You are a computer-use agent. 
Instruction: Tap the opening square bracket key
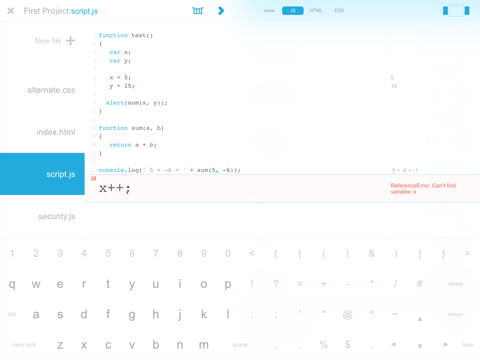click(x=299, y=254)
